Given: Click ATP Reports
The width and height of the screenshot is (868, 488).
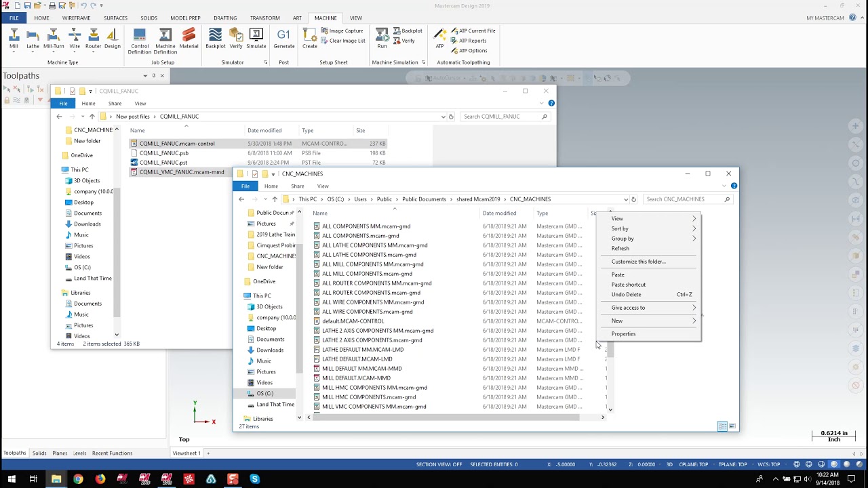Looking at the screenshot, I should point(468,41).
